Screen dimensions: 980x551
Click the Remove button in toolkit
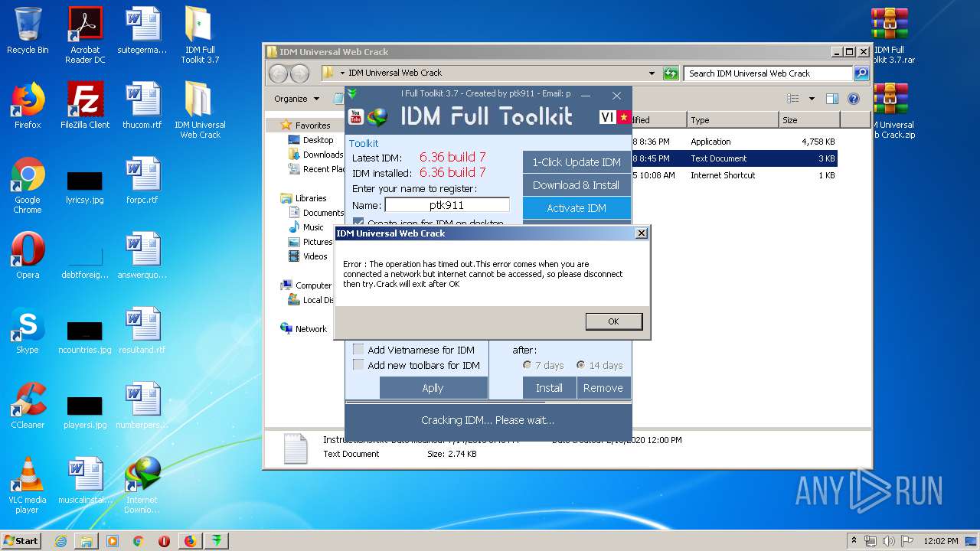point(603,388)
